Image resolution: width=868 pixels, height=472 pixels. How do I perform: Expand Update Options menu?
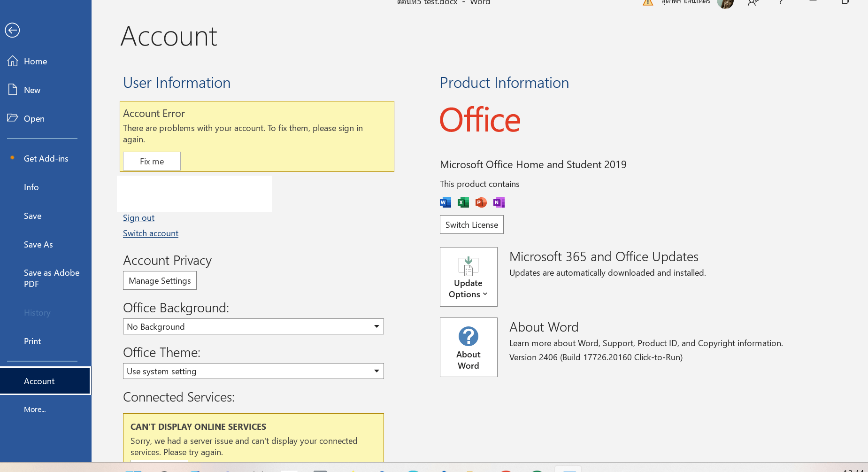[x=469, y=277]
